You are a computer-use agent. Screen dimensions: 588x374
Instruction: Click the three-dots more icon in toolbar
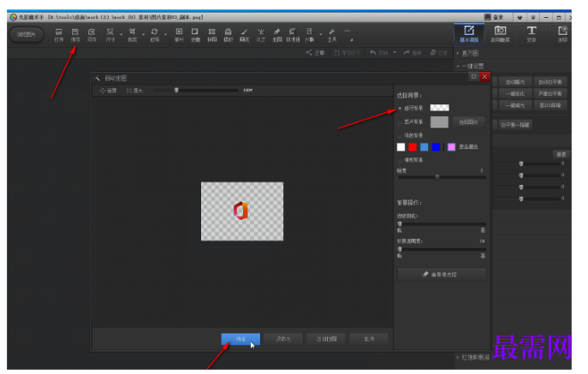[347, 31]
